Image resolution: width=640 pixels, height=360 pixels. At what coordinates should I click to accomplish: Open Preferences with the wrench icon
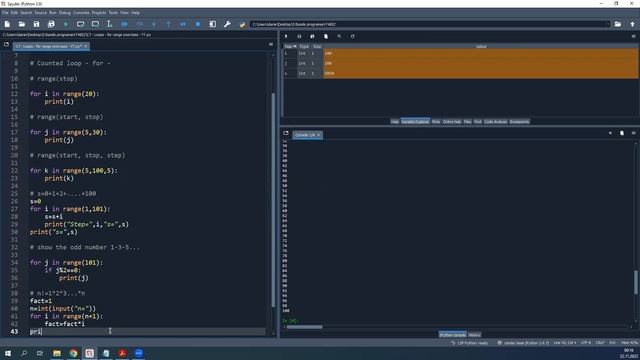227,24
